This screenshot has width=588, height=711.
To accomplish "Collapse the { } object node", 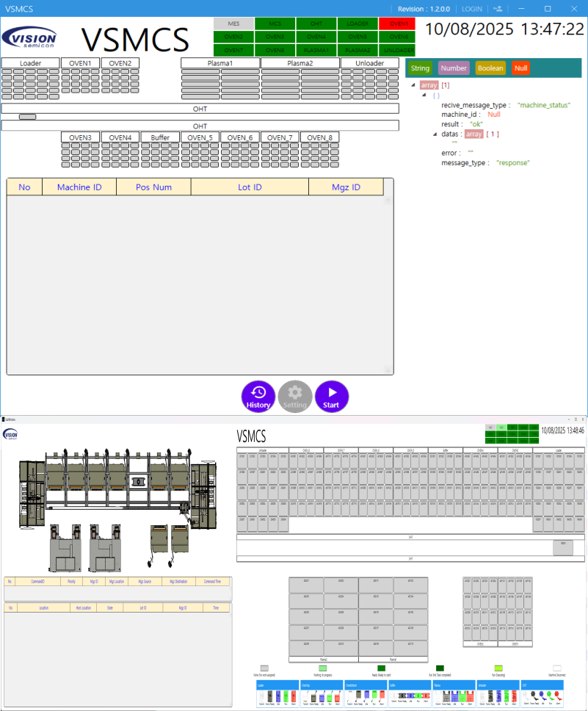I will tap(424, 95).
